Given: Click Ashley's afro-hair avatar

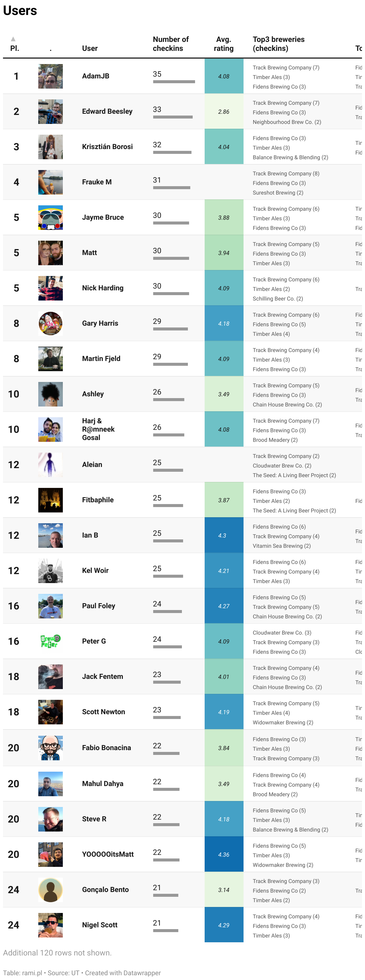Looking at the screenshot, I should (x=51, y=394).
